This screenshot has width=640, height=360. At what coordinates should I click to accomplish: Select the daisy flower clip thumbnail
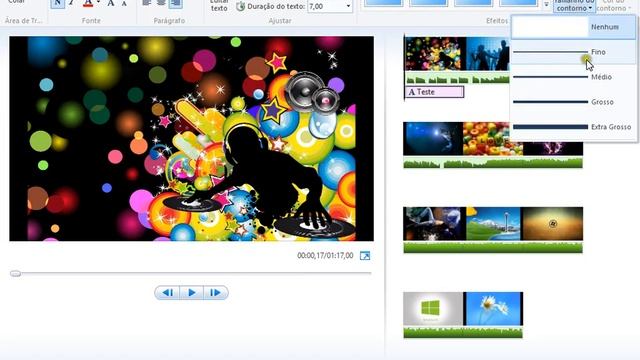(493, 309)
